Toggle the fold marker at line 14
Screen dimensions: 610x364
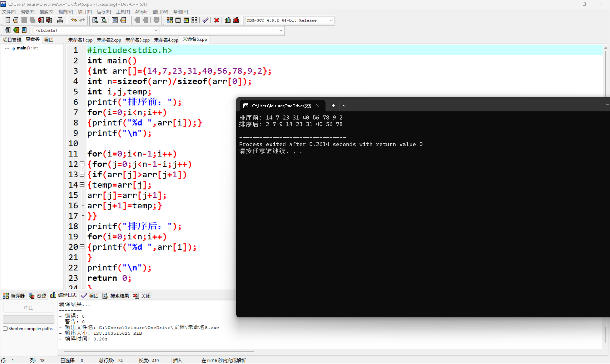pyautogui.click(x=82, y=184)
